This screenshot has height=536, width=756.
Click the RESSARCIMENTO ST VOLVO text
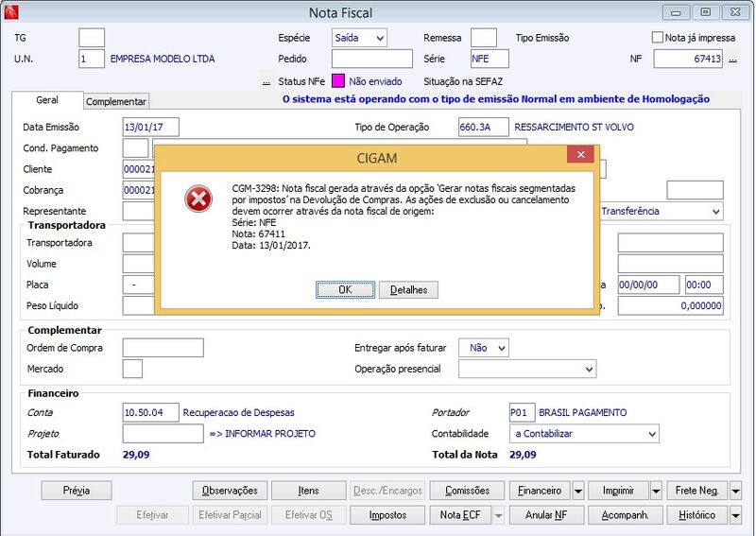coord(574,128)
